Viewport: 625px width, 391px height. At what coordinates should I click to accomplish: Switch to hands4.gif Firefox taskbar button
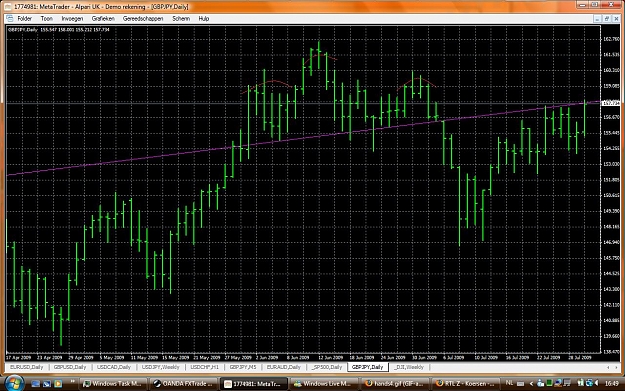click(x=395, y=383)
